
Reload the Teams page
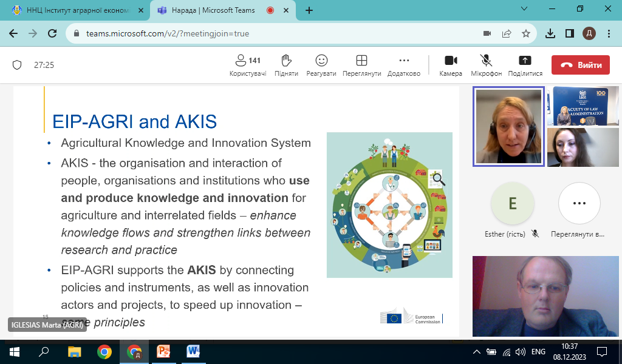(x=52, y=33)
